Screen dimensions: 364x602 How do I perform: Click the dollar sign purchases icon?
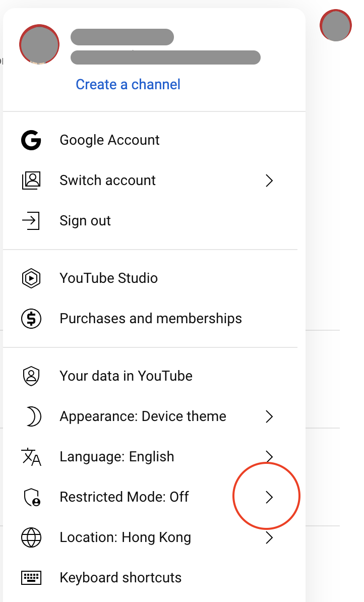pyautogui.click(x=31, y=319)
